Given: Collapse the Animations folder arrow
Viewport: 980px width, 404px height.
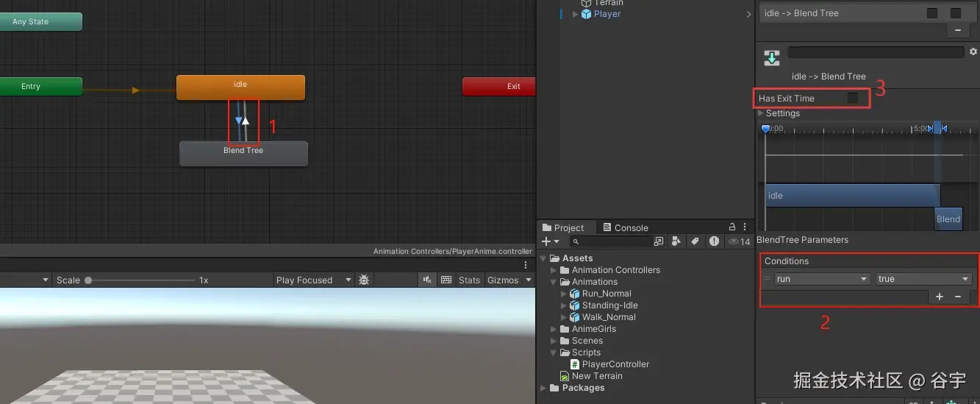Looking at the screenshot, I should (554, 282).
